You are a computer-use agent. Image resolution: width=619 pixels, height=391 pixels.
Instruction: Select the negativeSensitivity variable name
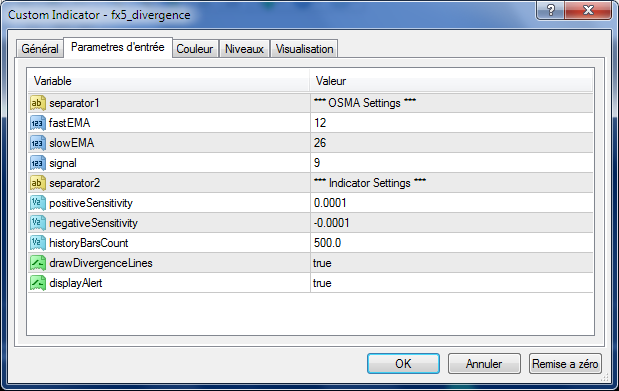(x=93, y=223)
